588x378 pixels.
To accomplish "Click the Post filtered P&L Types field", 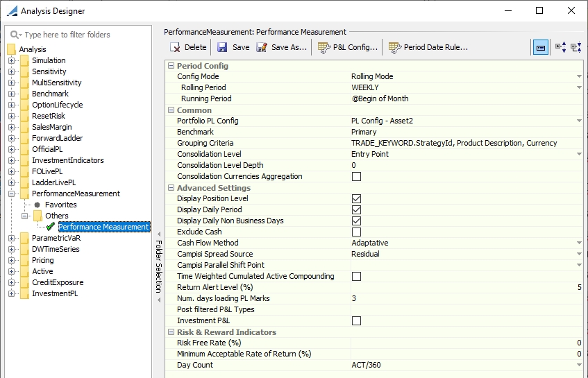I will (467, 309).
